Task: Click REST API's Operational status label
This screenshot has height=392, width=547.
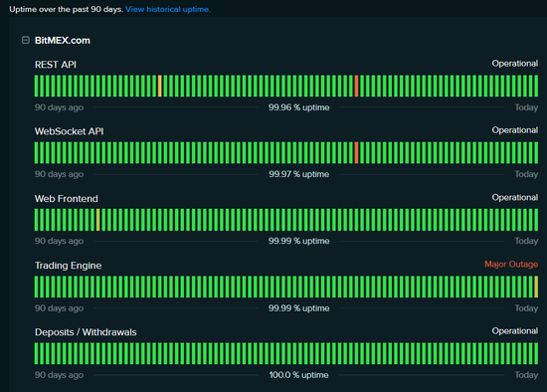Action: pos(515,64)
